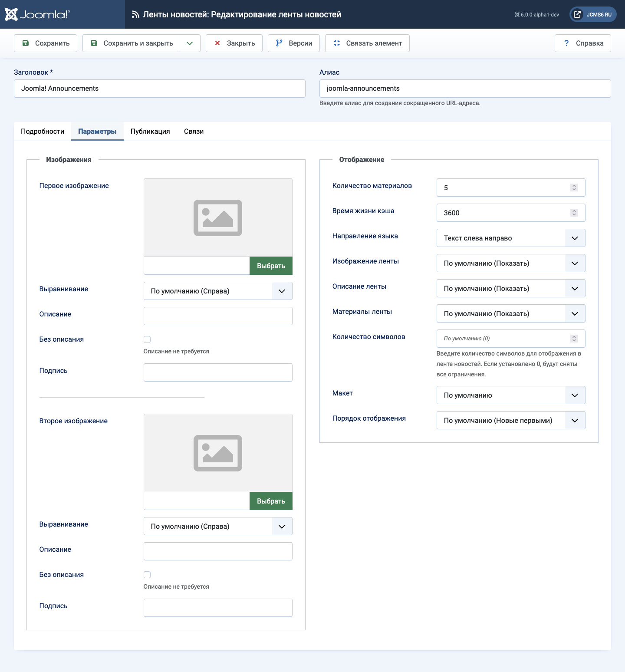Screen dimensions: 625x672
Task: Open Изображение ленты dropdown
Action: point(511,263)
